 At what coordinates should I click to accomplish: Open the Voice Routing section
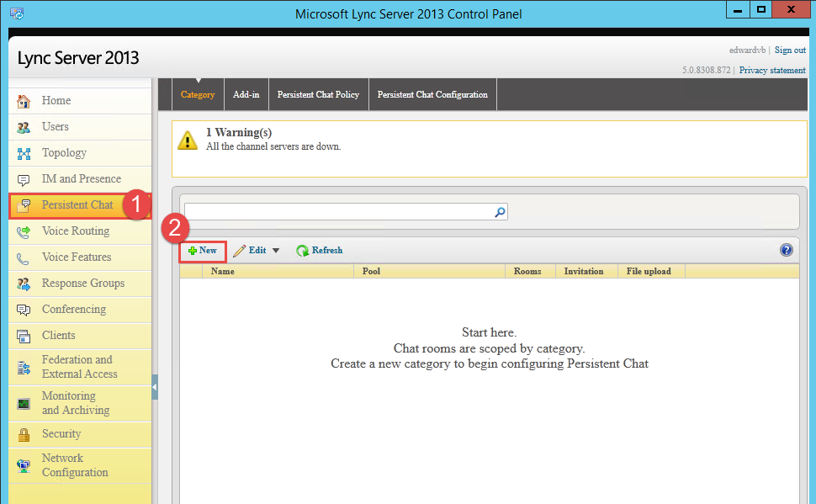[x=80, y=231]
